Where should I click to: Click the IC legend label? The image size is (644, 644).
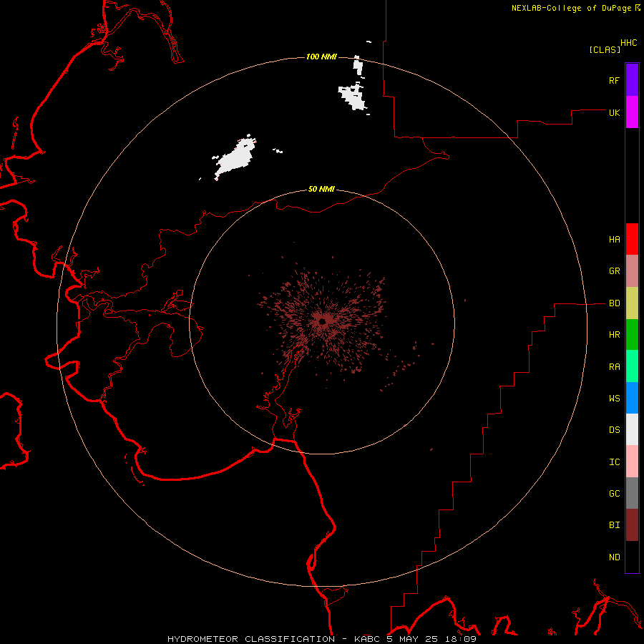pos(615,462)
